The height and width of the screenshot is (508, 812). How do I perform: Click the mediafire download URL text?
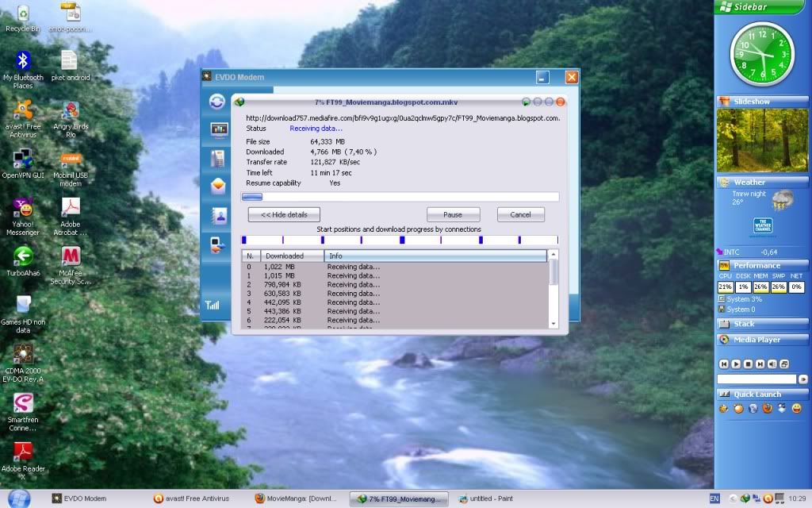403,118
